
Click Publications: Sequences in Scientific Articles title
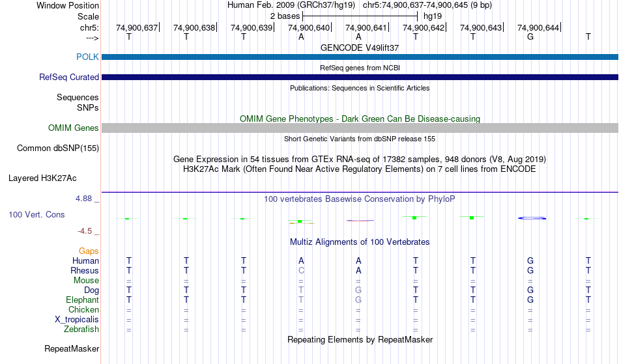pyautogui.click(x=360, y=88)
